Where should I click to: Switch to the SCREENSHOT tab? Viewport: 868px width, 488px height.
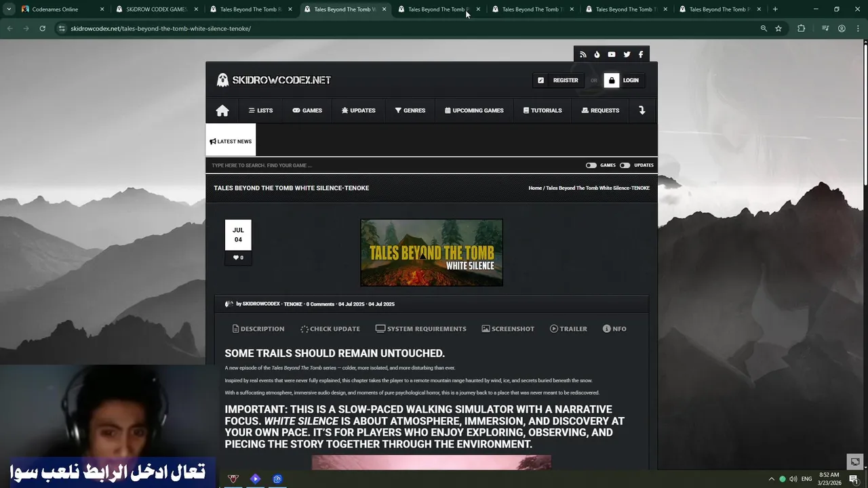(x=508, y=329)
